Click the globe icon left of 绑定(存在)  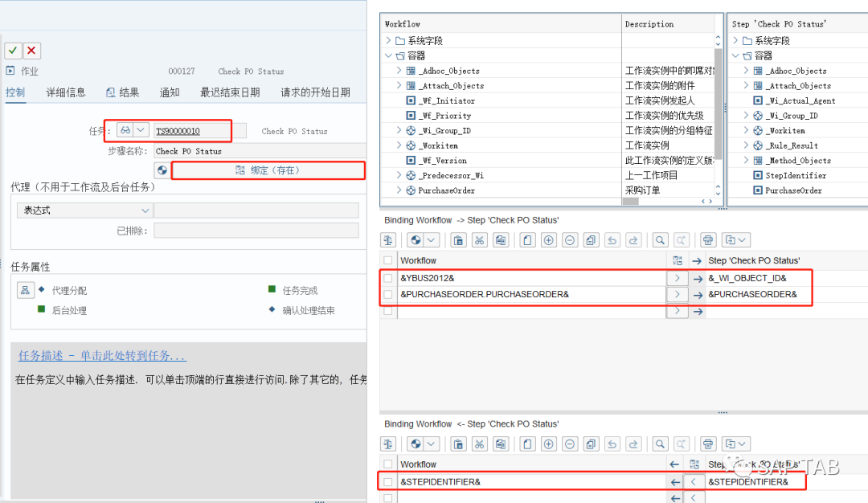click(162, 170)
